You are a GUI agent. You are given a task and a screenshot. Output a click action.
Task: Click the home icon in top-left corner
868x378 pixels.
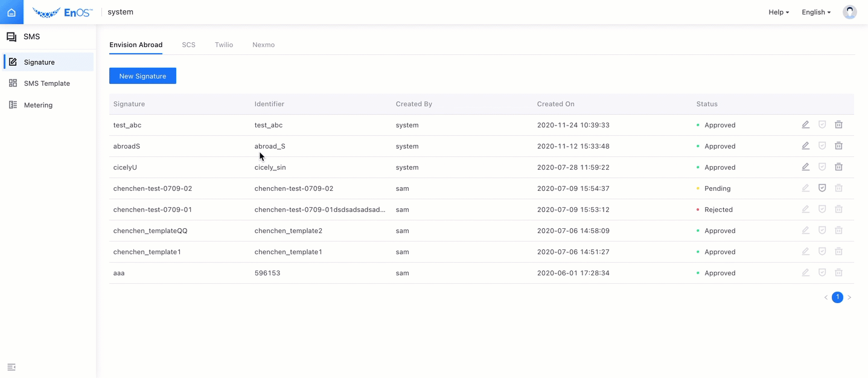[11, 12]
